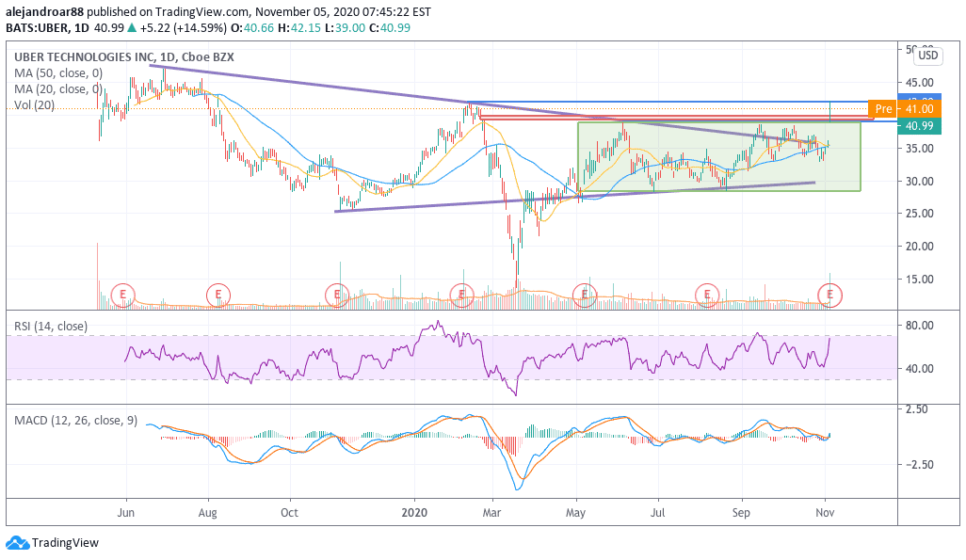Open the TradingView link at bottom left
The image size is (966, 560).
point(53,543)
